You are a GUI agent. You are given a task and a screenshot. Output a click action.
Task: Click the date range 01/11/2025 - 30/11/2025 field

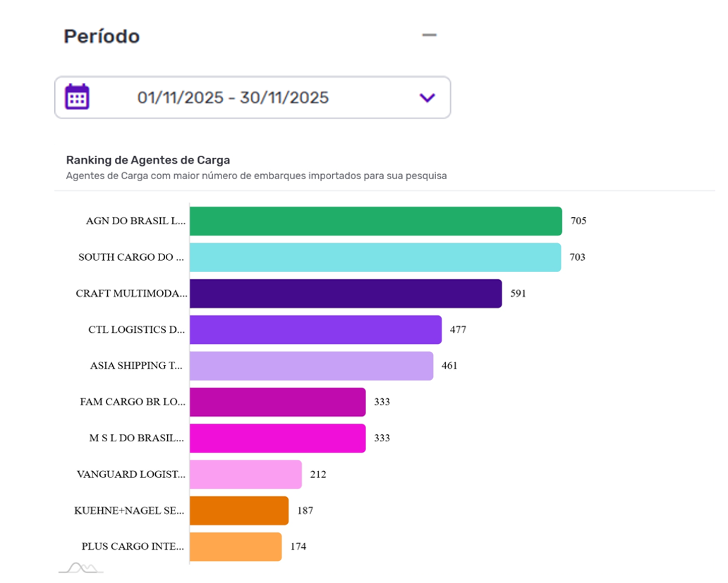[x=233, y=97]
